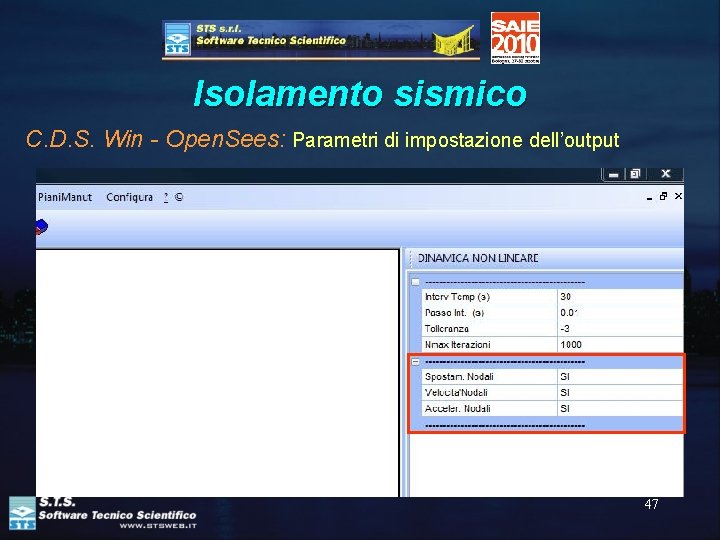Toggle the Acceler. Nodali SI value
The height and width of the screenshot is (540, 720).
[620, 409]
